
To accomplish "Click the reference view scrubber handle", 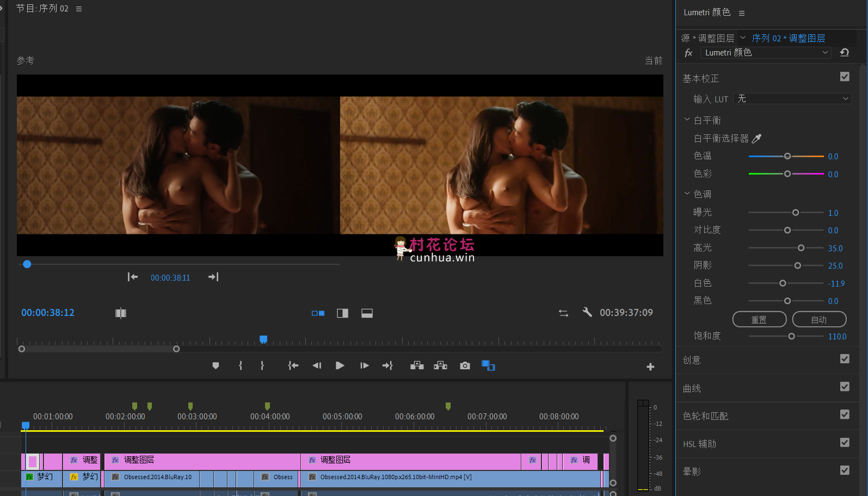I will 27,264.
